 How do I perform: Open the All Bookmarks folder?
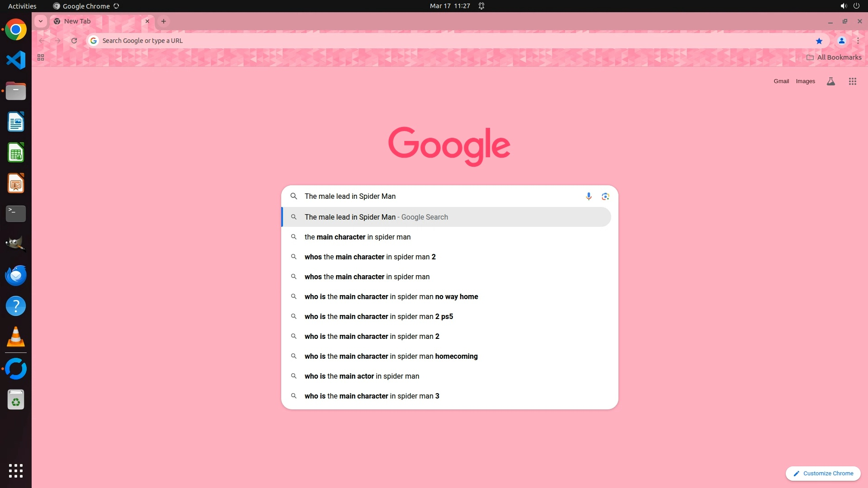point(834,57)
